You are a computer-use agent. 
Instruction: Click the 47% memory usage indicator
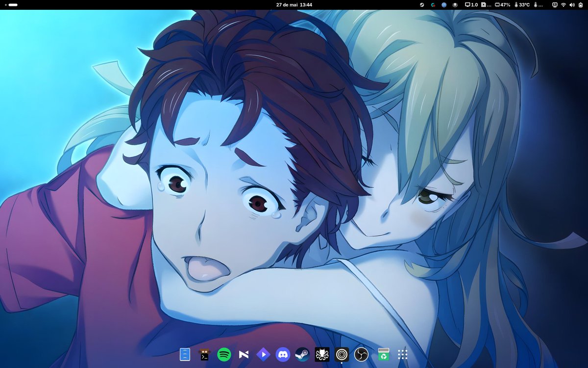coord(502,5)
